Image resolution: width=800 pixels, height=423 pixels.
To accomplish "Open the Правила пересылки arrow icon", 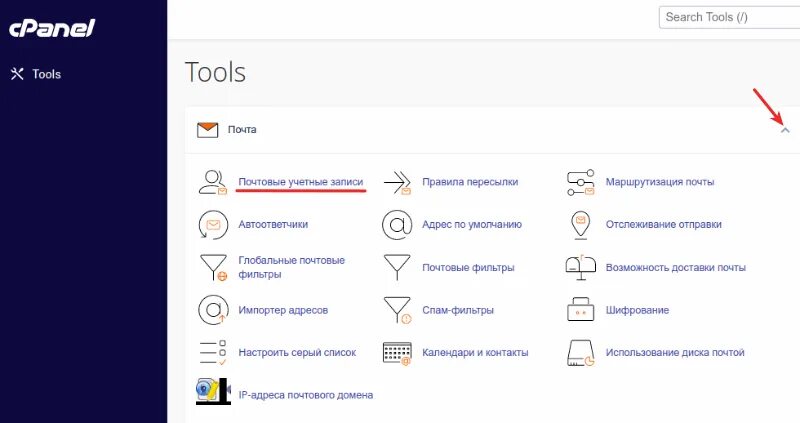I will tap(397, 182).
